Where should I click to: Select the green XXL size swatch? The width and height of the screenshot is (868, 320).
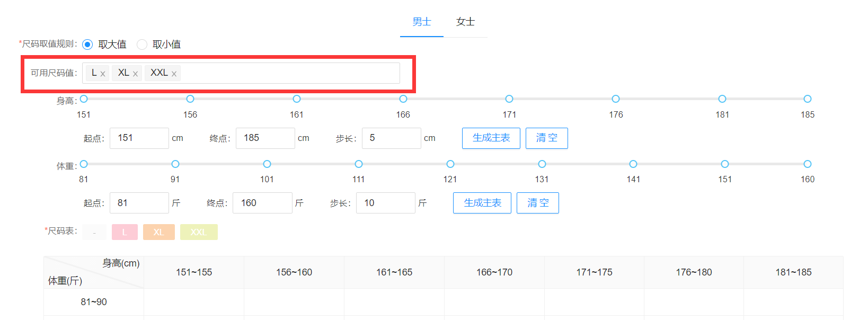click(x=199, y=232)
